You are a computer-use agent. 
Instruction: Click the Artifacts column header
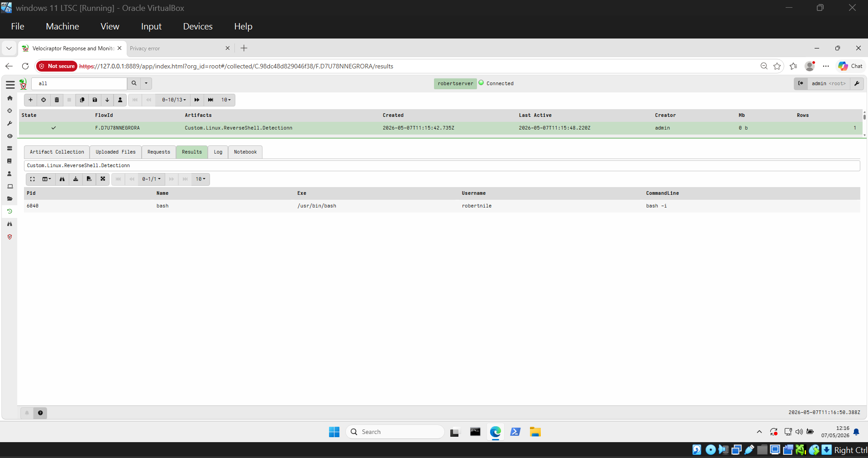point(198,115)
